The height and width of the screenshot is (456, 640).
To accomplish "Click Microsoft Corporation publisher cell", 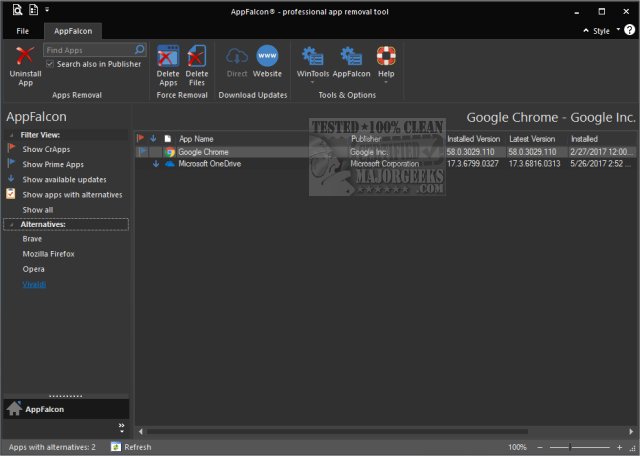I will coord(384,164).
